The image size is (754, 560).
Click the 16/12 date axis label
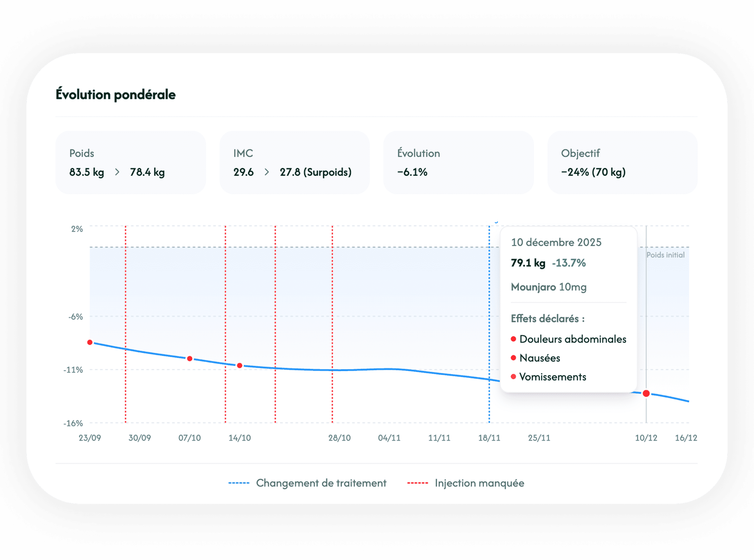(x=686, y=438)
